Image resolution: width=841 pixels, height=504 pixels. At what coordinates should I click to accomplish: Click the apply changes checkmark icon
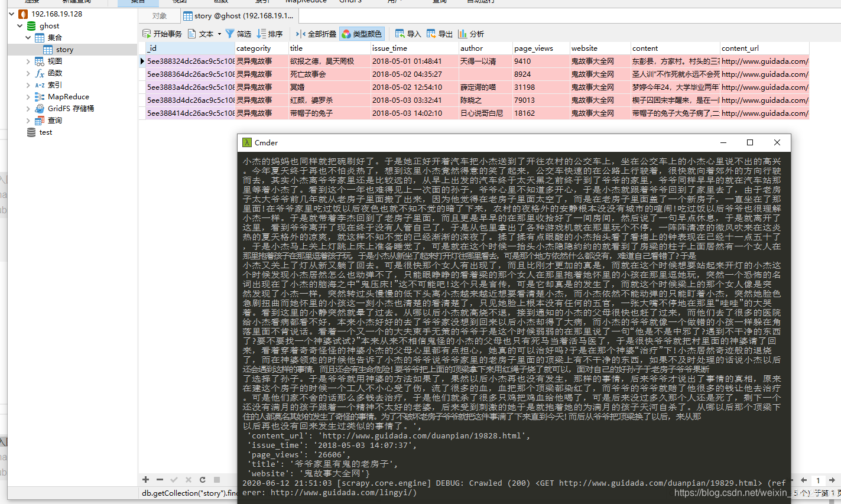[174, 480]
